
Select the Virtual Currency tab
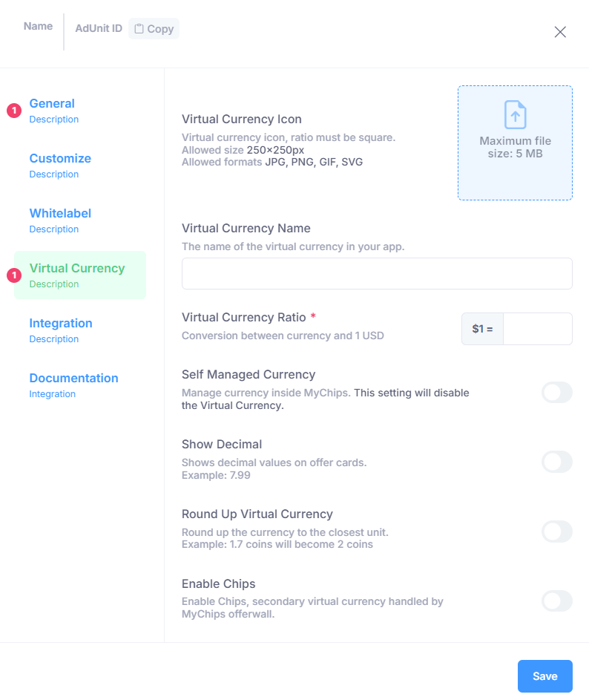77,269
